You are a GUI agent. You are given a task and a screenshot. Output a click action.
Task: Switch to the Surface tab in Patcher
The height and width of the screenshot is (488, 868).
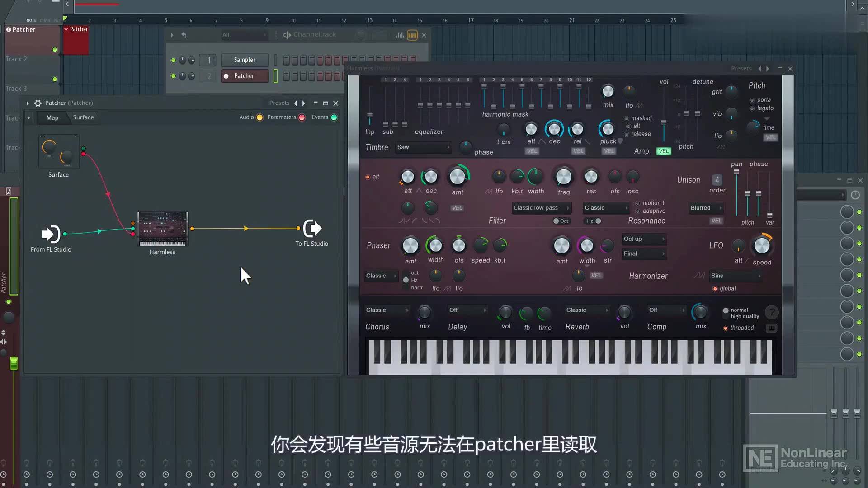click(x=83, y=117)
